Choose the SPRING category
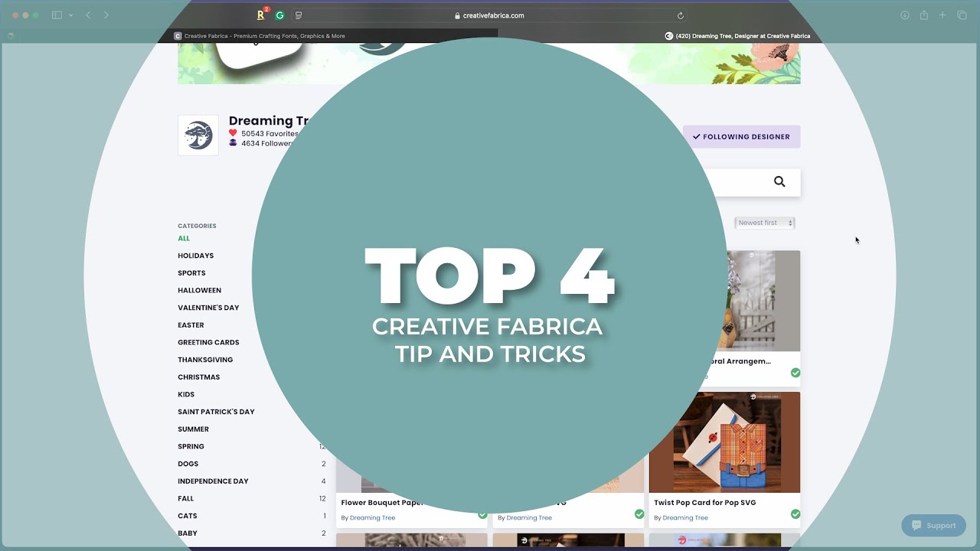980x551 pixels. tap(191, 446)
